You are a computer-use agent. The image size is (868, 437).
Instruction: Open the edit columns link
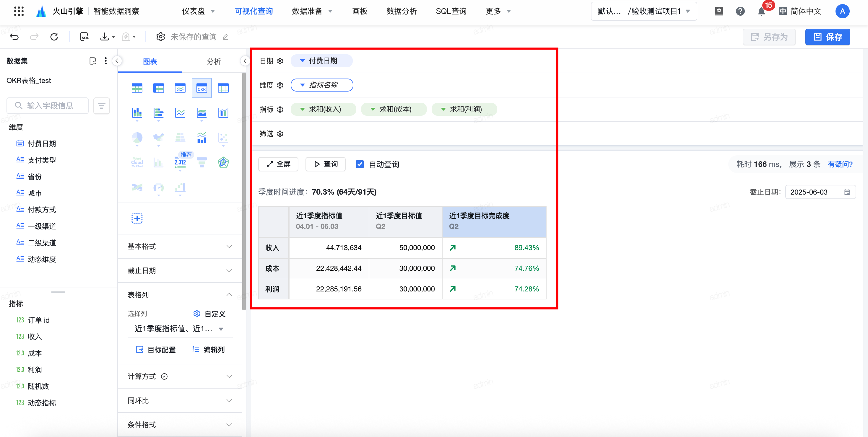209,350
